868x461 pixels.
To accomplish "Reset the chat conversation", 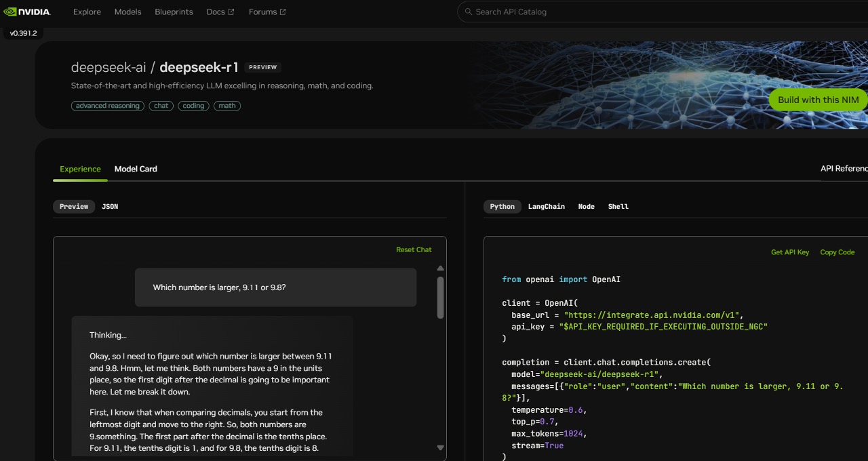I will point(414,249).
